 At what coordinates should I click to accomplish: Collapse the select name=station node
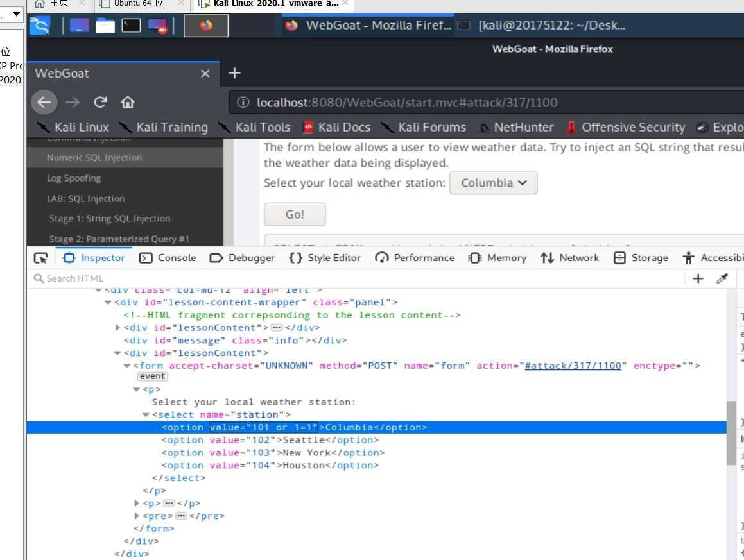146,415
